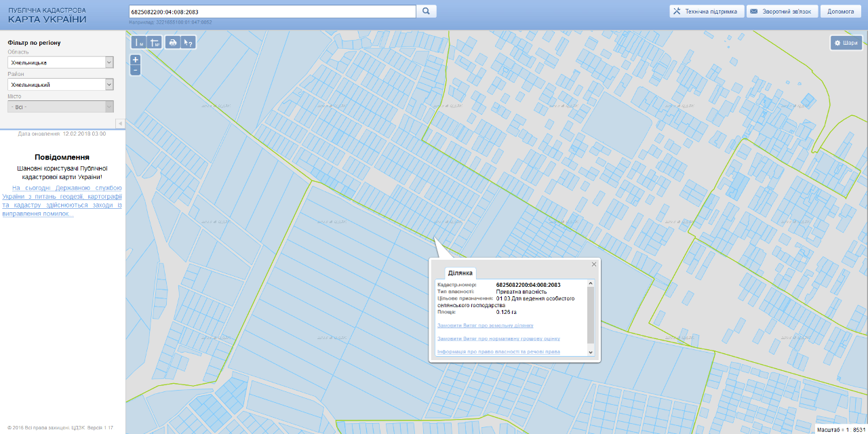Viewport: 868px width, 434px height.
Task: Open the Шари layers panel
Action: coord(846,43)
